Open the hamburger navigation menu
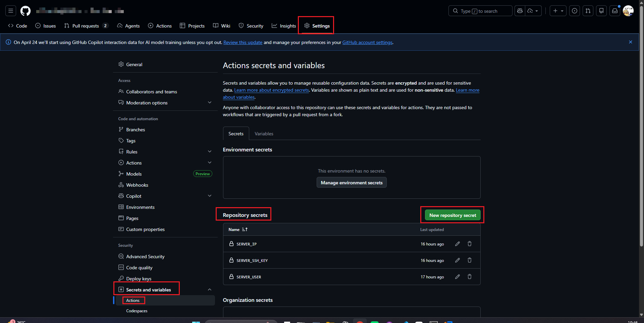644x323 pixels. 11,11
